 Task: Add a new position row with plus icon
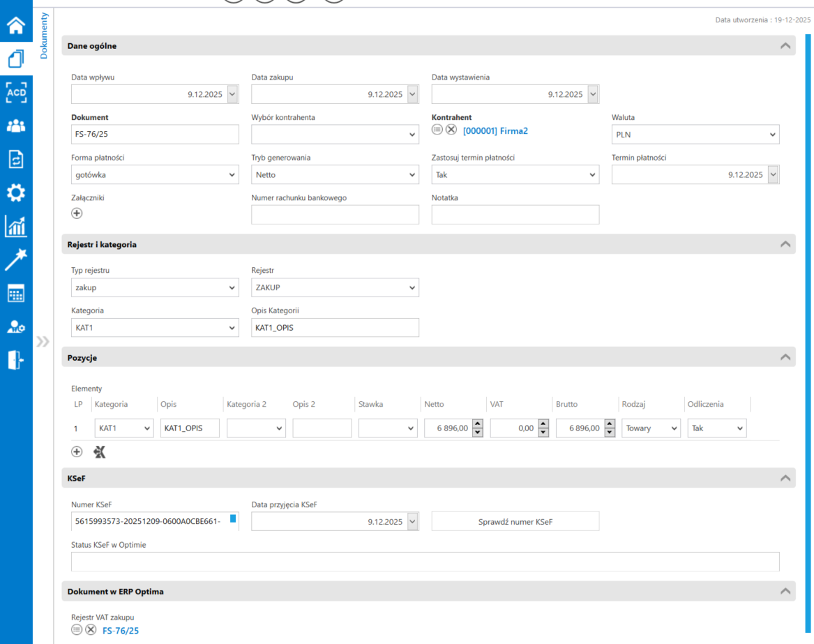coord(77,452)
